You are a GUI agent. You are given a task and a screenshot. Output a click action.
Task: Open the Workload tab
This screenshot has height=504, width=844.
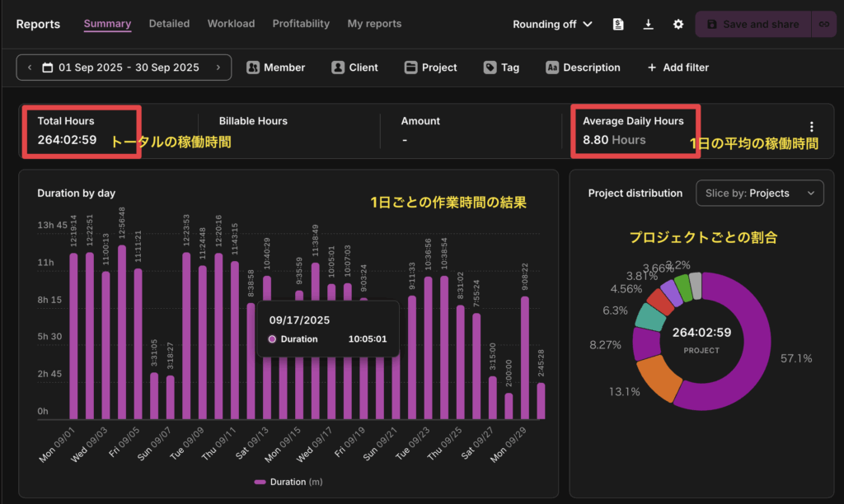coord(231,24)
